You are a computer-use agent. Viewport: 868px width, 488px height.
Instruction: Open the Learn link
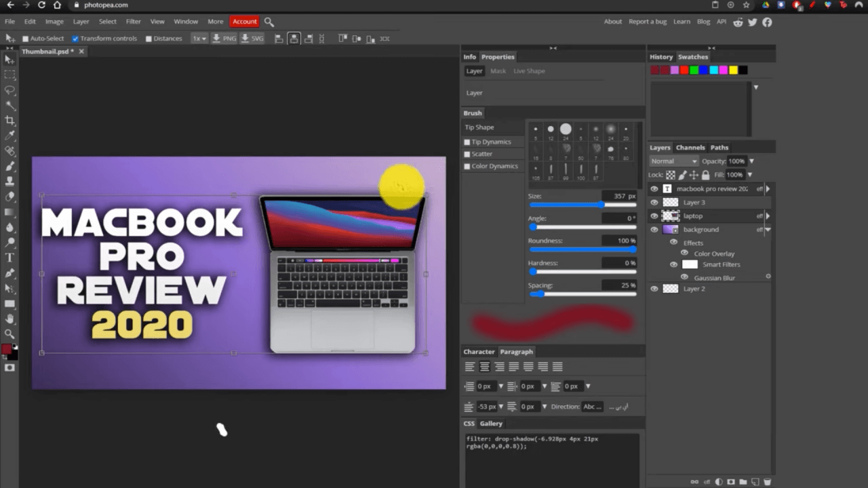682,22
